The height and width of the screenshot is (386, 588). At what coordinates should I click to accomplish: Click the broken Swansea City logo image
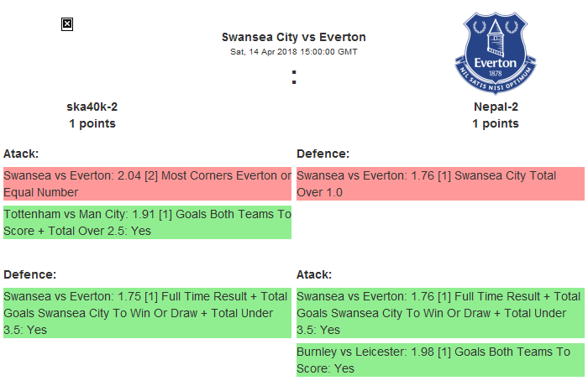coord(67,24)
